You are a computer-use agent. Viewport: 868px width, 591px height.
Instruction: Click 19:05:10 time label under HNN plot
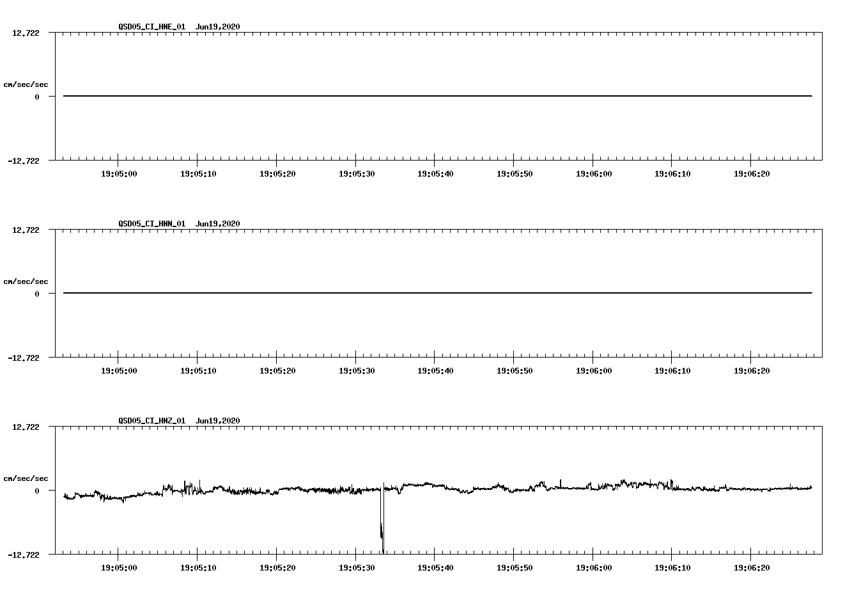tap(198, 371)
